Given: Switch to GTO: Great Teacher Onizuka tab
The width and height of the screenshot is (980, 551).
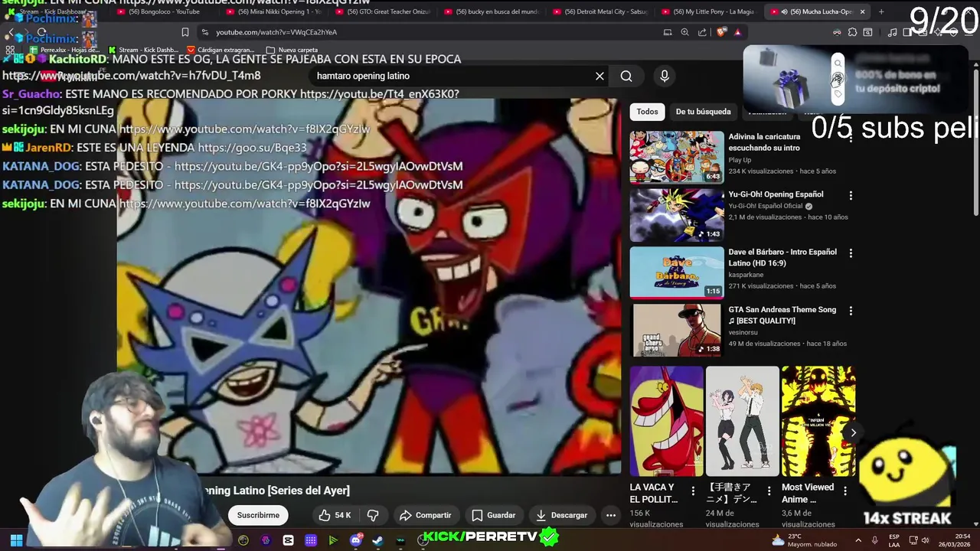Looking at the screenshot, I should 384,11.
